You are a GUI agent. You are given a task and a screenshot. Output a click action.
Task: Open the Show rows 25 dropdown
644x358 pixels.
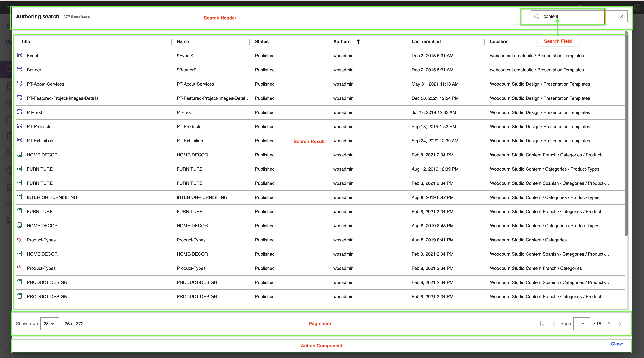click(49, 324)
